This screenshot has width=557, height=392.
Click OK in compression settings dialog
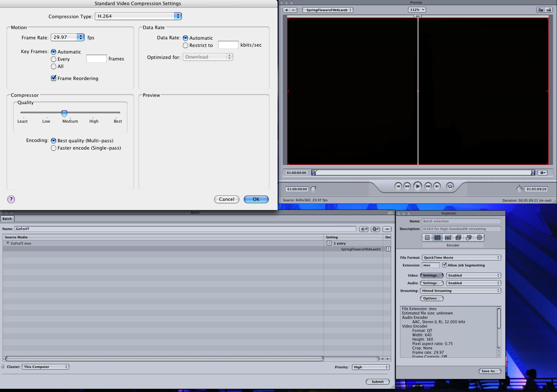point(256,199)
